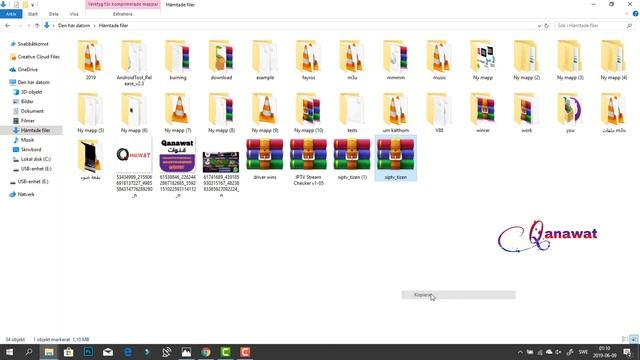Open the example folder

[265, 60]
